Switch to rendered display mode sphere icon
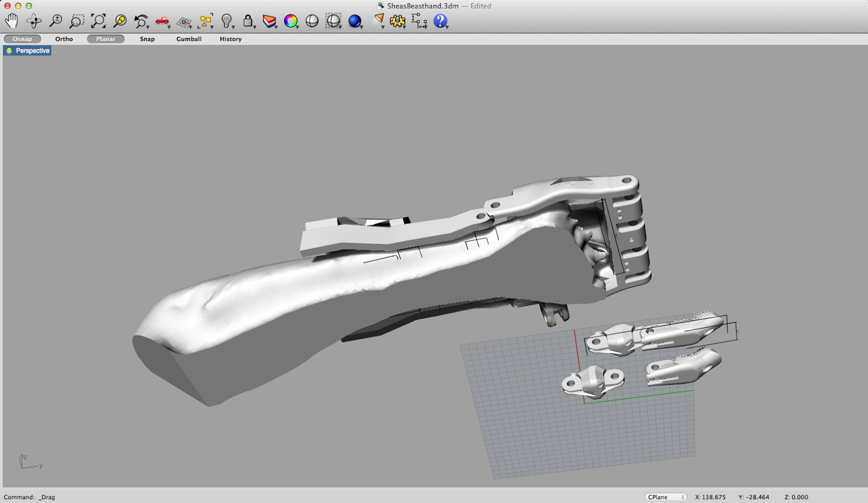868x503 pixels. click(x=354, y=21)
